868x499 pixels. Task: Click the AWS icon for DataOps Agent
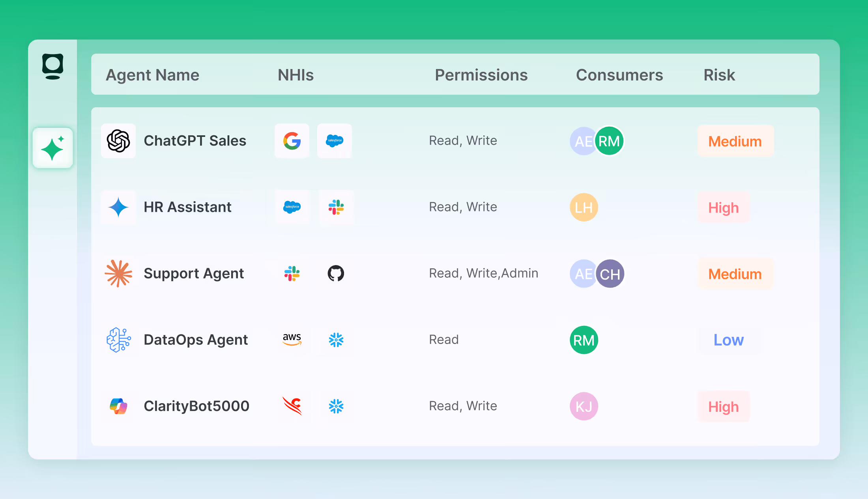pyautogui.click(x=292, y=340)
